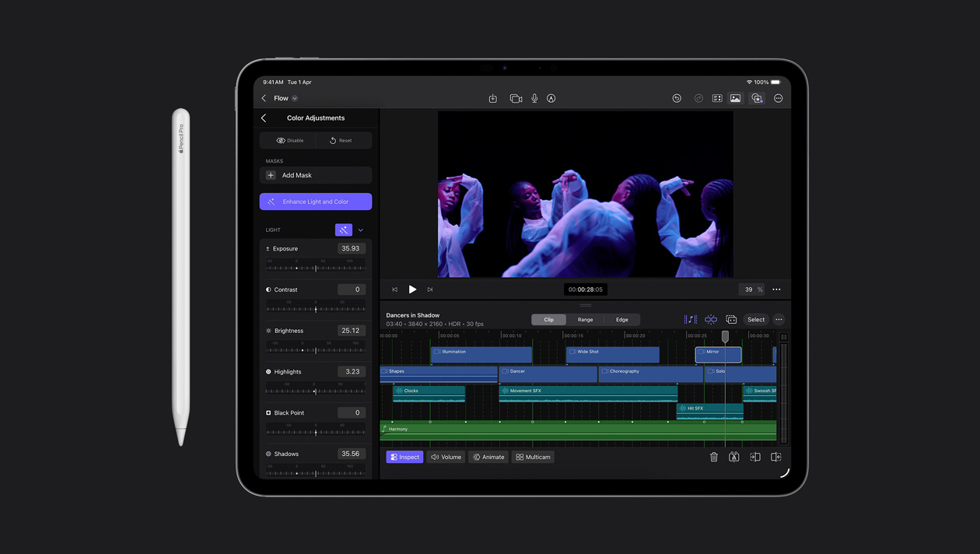Viewport: 980px width, 554px height.
Task: Click the Enhance Light and Color button
Action: point(315,201)
